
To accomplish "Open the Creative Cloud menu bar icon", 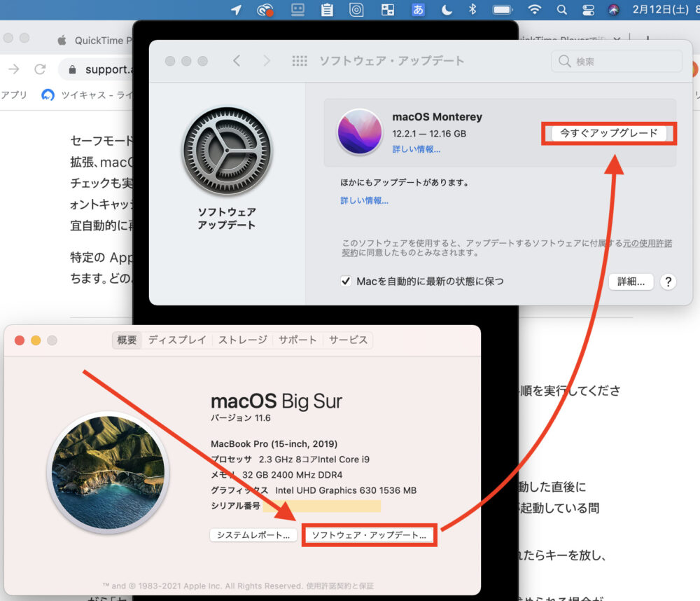I will [x=265, y=10].
